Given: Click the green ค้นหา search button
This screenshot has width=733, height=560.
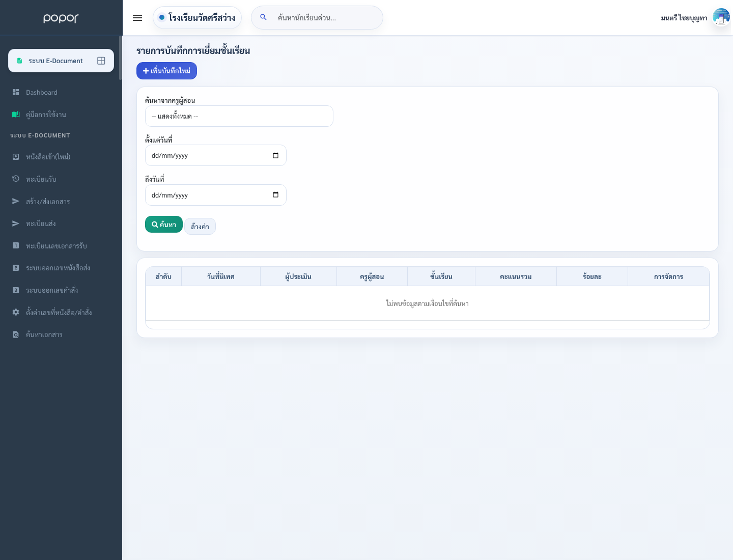Looking at the screenshot, I should (164, 225).
